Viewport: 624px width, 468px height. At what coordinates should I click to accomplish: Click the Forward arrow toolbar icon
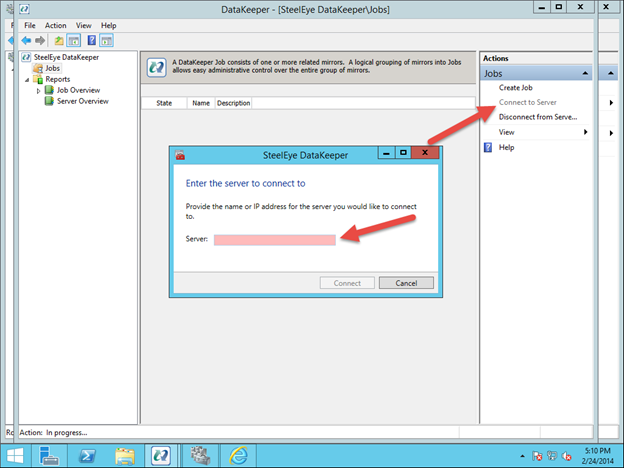pos(40,40)
